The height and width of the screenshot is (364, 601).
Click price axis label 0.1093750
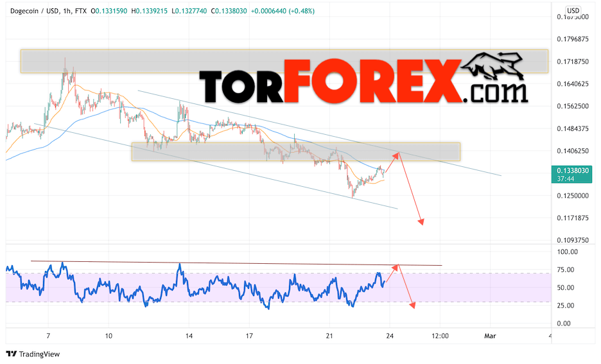point(573,240)
